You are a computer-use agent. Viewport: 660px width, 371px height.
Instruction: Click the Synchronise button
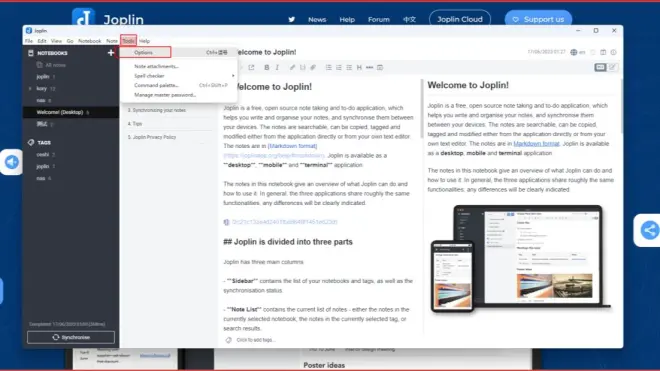[x=71, y=337]
